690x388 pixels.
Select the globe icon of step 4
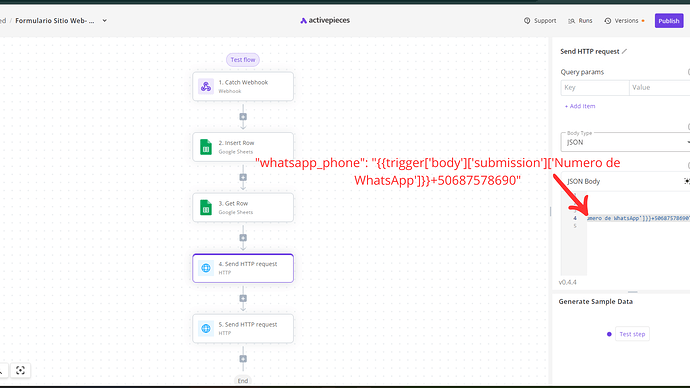(206, 268)
